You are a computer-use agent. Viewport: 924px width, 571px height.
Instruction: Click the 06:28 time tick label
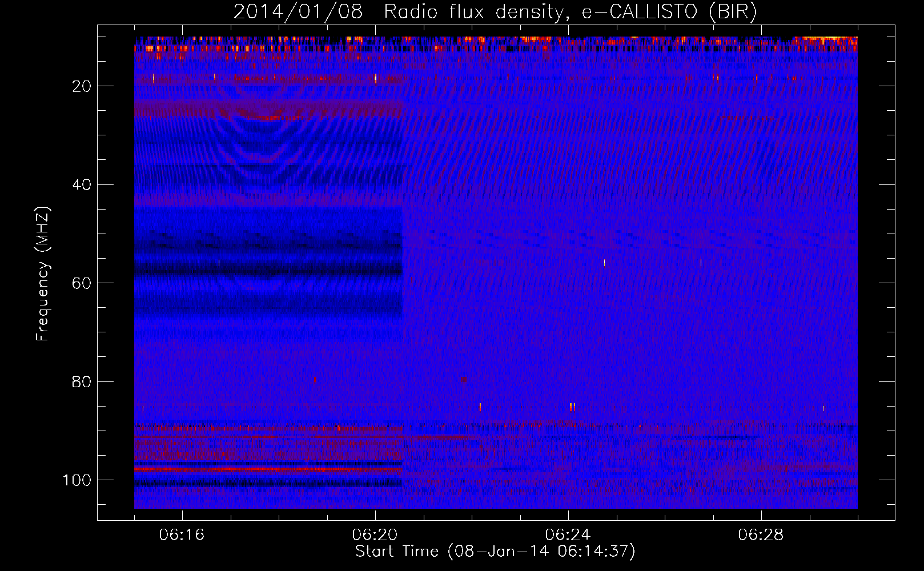point(761,535)
